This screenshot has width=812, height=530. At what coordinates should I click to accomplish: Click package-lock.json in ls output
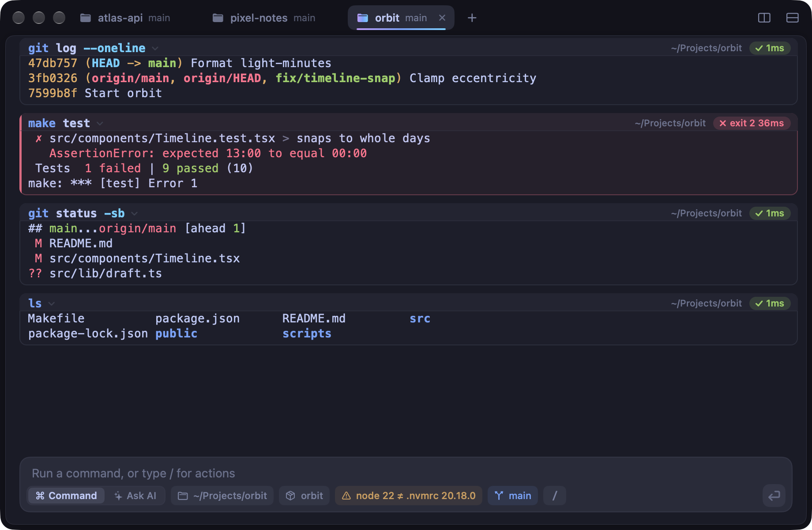(88, 333)
